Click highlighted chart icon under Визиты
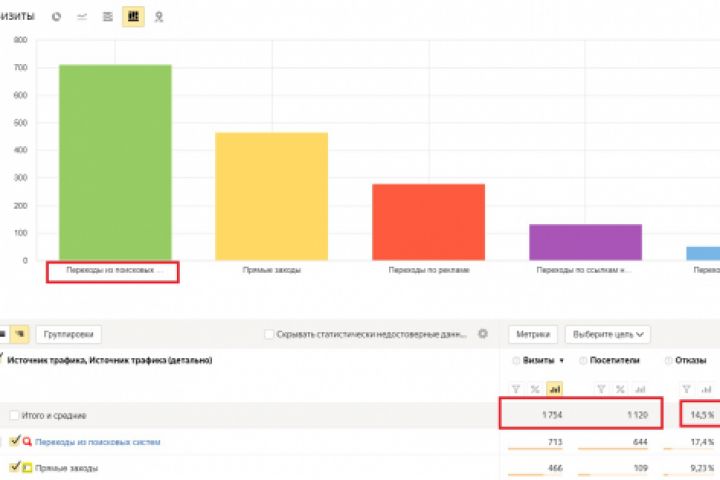720x480 pixels. coord(555,390)
